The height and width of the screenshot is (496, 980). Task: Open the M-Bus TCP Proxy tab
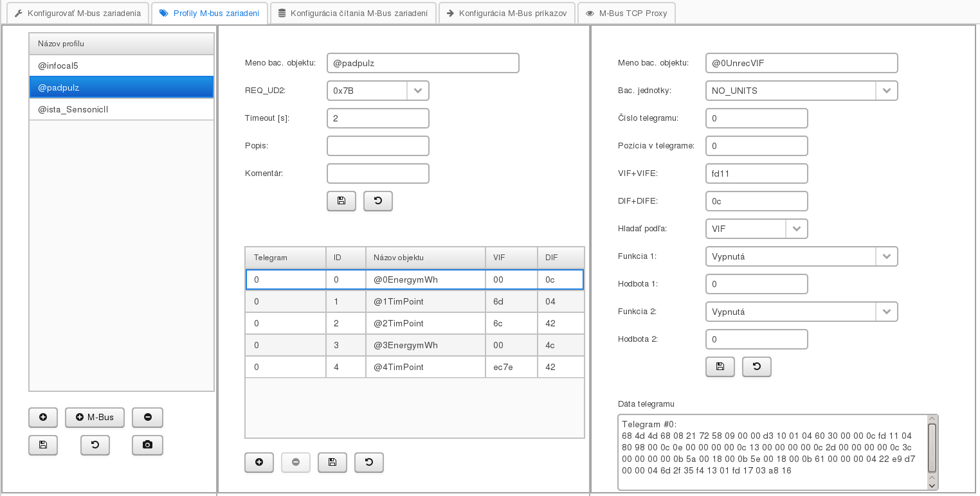(626, 13)
